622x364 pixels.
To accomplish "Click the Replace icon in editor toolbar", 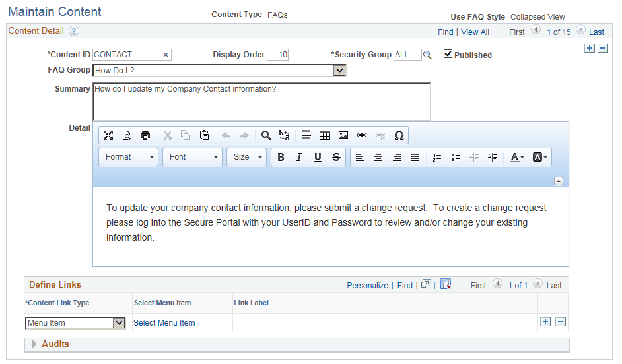I will pos(285,135).
